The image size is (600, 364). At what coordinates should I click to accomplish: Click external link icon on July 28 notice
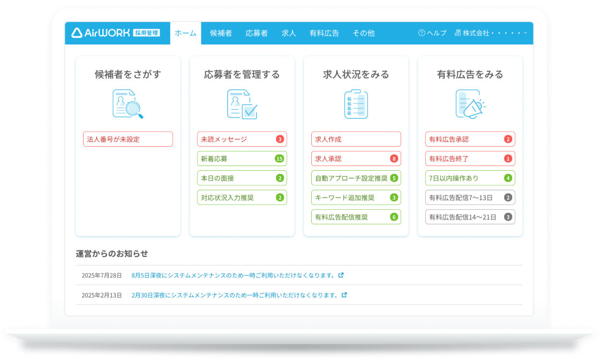[x=341, y=275]
